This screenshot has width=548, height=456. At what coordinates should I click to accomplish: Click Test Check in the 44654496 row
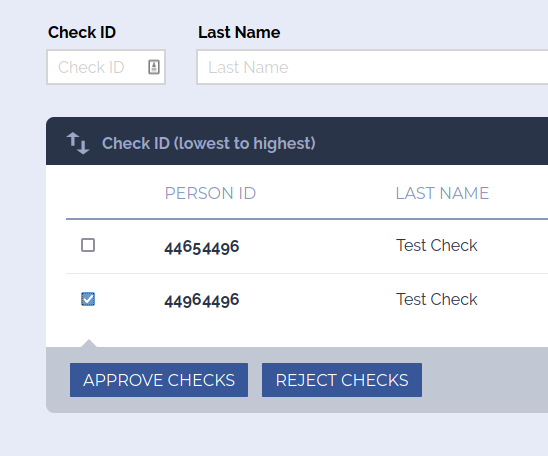pos(437,245)
